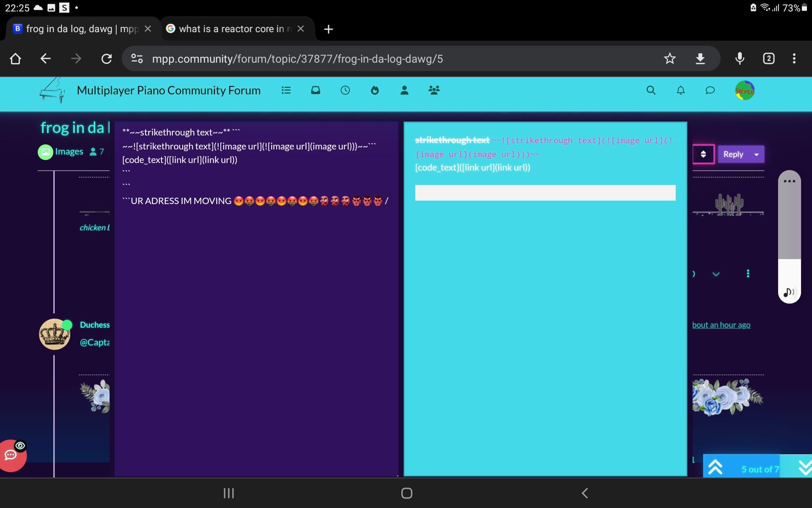Viewport: 812px width, 508px height.
Task: Click the post sort toggle button
Action: tap(703, 154)
